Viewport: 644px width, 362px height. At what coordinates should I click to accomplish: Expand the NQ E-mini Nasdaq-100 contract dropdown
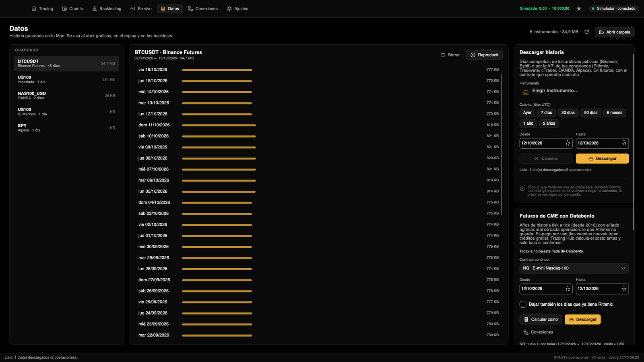point(574,268)
